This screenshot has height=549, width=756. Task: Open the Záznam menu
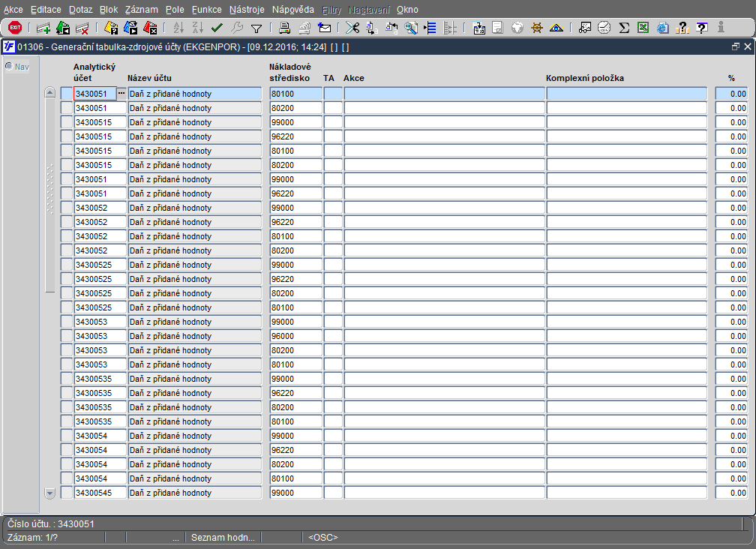141,10
